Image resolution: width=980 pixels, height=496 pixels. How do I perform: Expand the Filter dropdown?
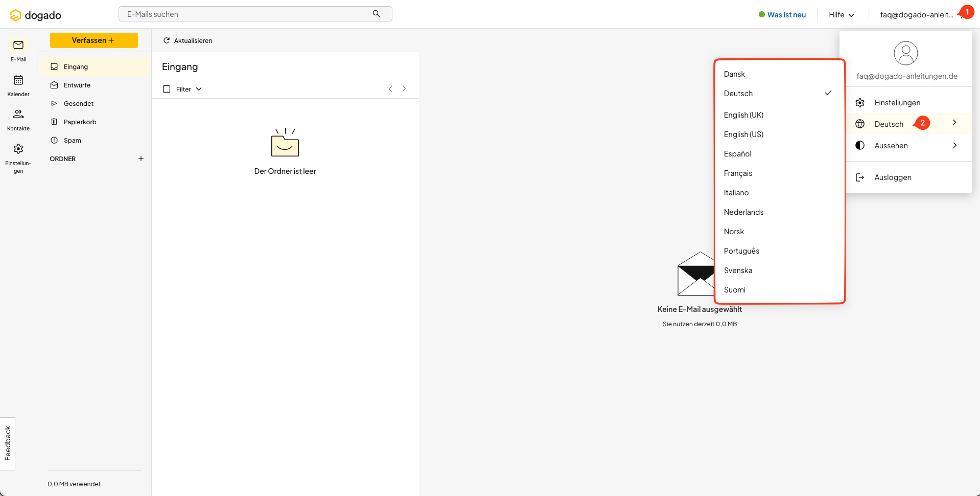(x=189, y=89)
